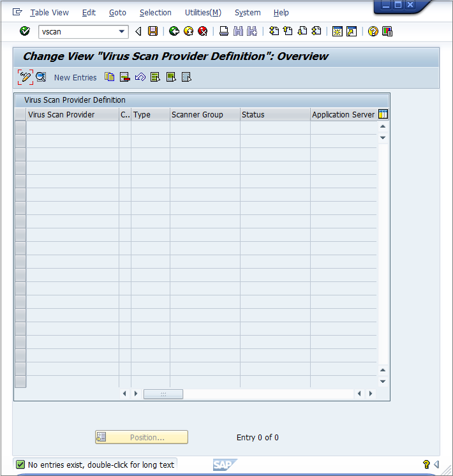Select the first table row selector

click(20, 128)
